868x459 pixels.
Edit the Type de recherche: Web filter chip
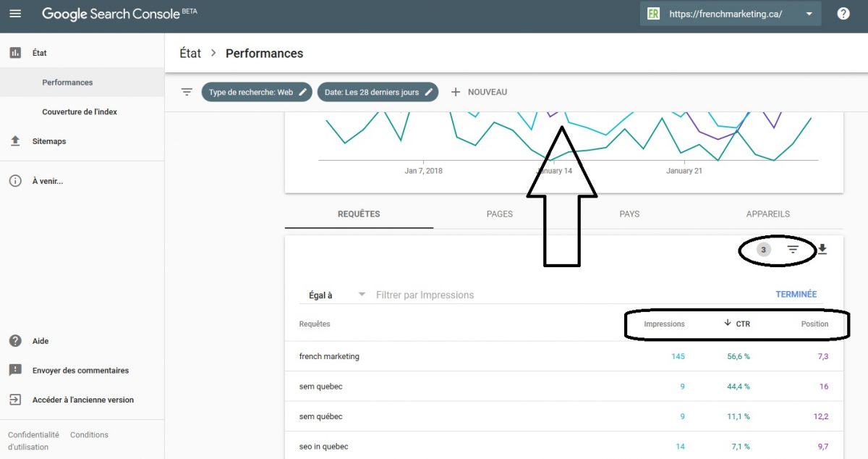click(257, 92)
